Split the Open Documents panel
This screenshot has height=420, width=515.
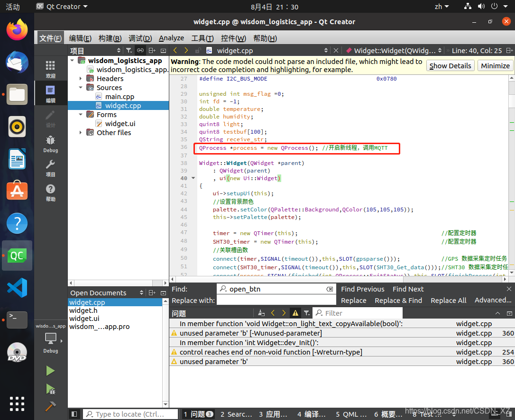click(x=152, y=292)
